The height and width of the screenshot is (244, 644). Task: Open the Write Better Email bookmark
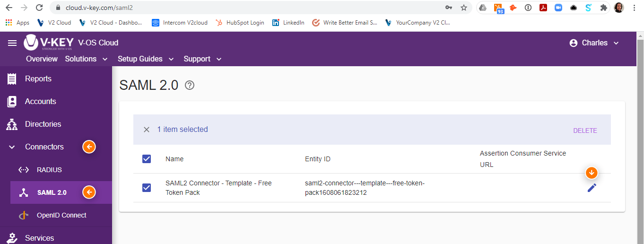(345, 22)
